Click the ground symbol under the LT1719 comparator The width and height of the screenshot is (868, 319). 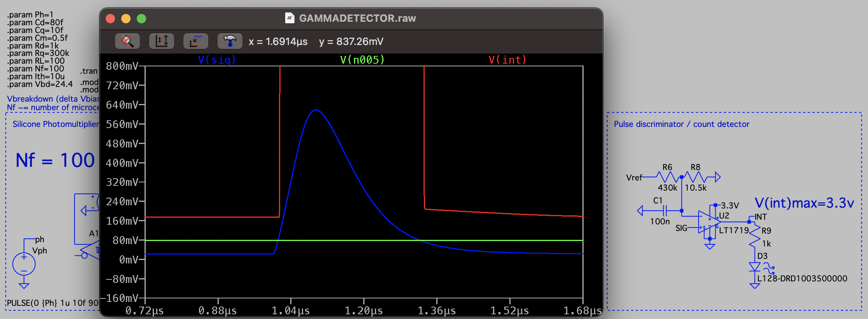click(710, 246)
